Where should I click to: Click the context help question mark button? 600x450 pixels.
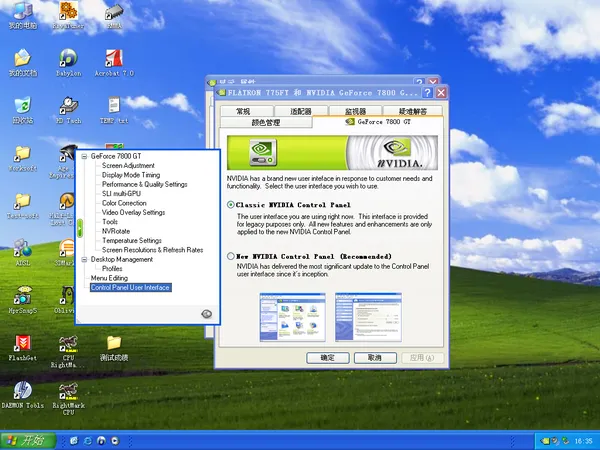point(427,93)
